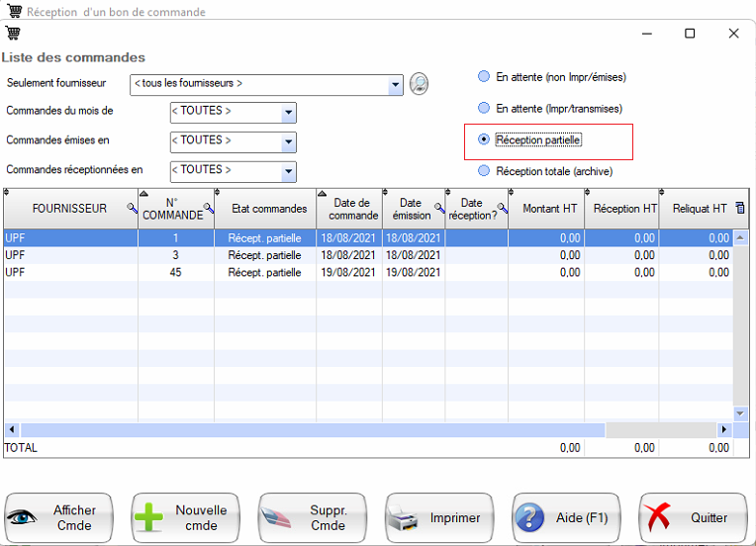This screenshot has height=546, width=756.
Task: Select En attente (Impr/transmises) option
Action: point(484,108)
